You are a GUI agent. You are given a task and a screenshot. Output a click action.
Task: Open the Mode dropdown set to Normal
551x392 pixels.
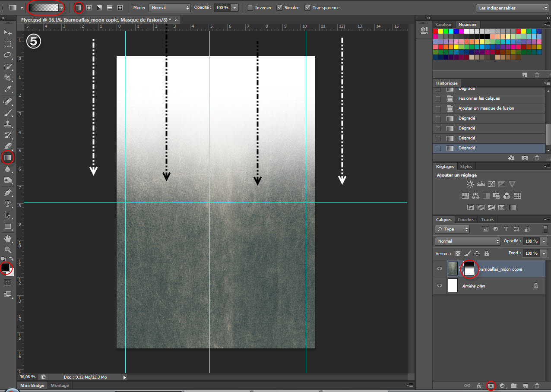click(169, 8)
